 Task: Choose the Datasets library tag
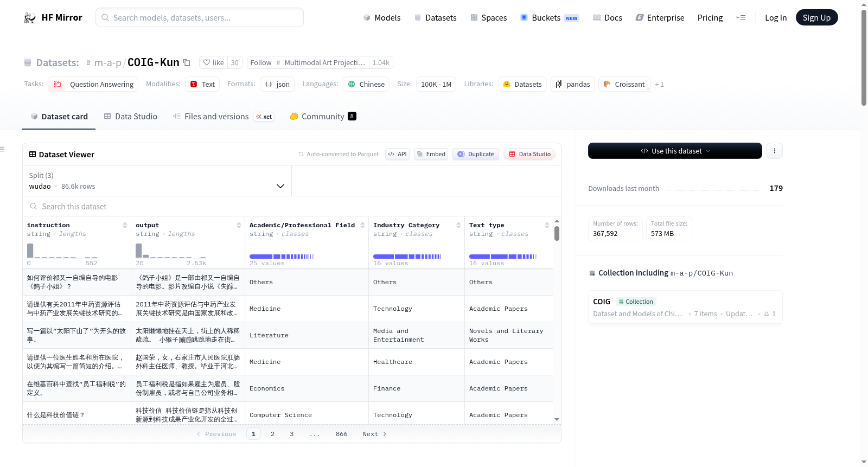coord(522,84)
